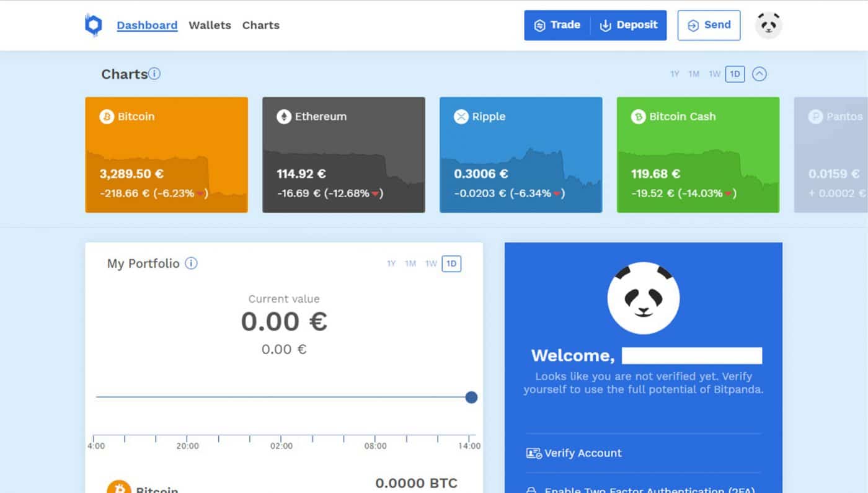This screenshot has width=868, height=493.
Task: Switch My Portfolio to 1M range
Action: [410, 264]
